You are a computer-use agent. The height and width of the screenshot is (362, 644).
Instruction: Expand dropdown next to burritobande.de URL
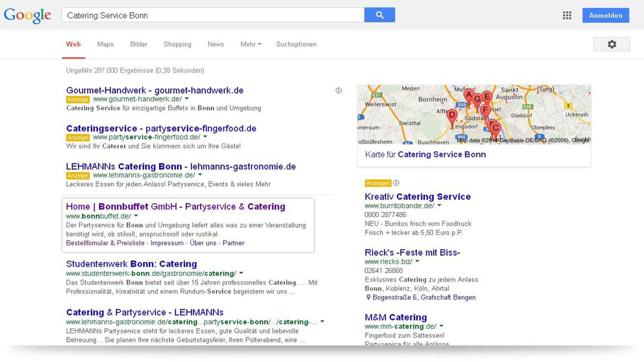tap(439, 205)
